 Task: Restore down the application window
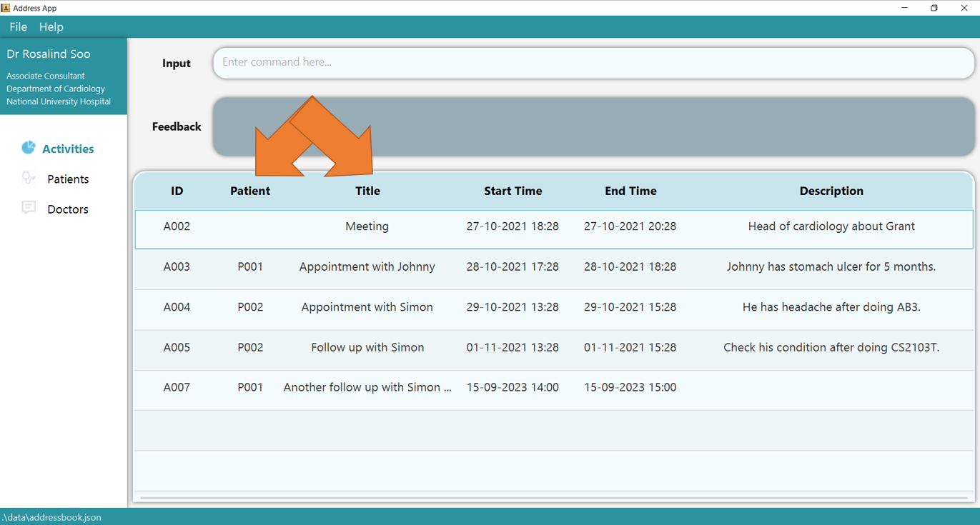tap(934, 8)
